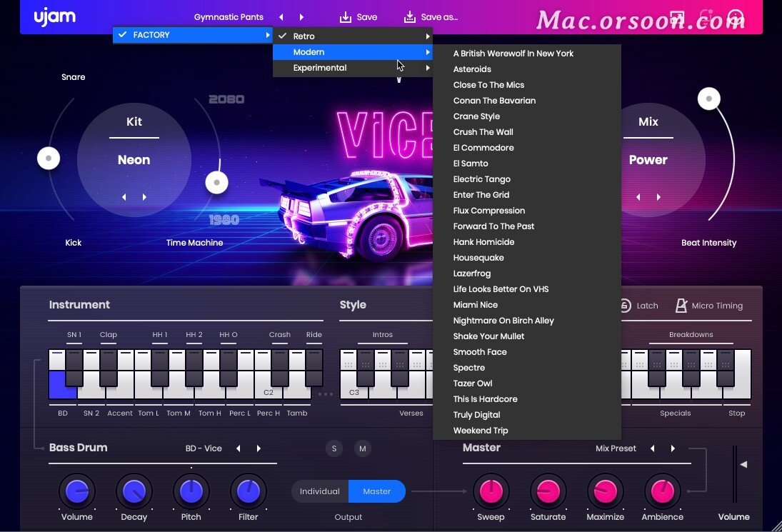Screen dimensions: 782x532
Task: Click the Micro Timing metronome icon
Action: coord(681,305)
